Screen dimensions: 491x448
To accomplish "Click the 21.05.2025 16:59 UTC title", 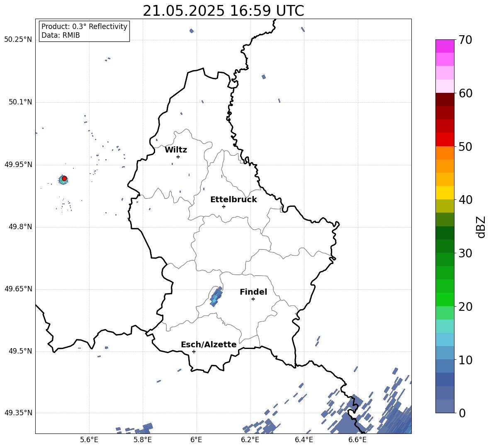I will 223,11.
